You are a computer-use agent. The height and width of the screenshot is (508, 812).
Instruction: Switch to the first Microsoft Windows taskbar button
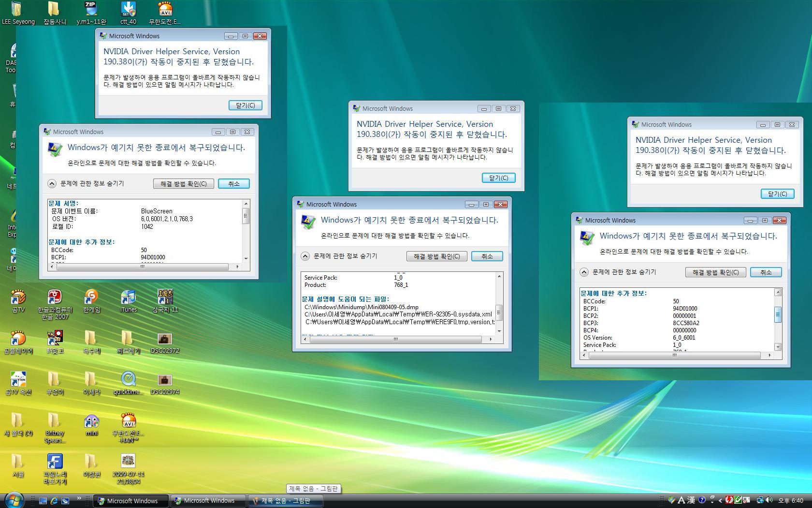tap(131, 501)
